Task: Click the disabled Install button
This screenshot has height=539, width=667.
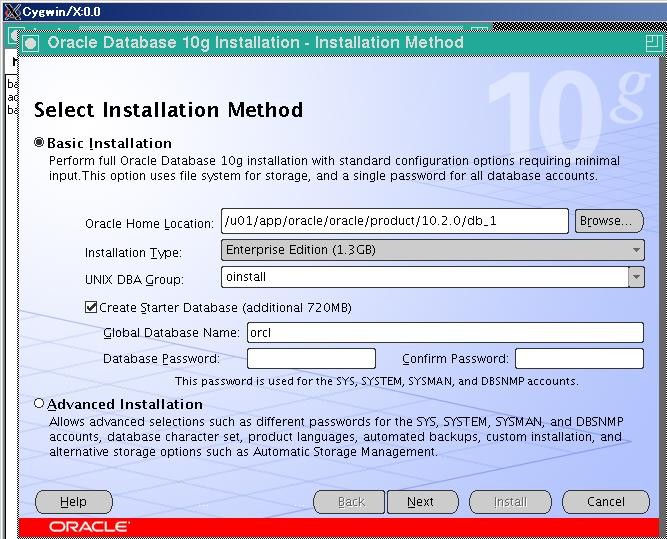Action: click(510, 502)
